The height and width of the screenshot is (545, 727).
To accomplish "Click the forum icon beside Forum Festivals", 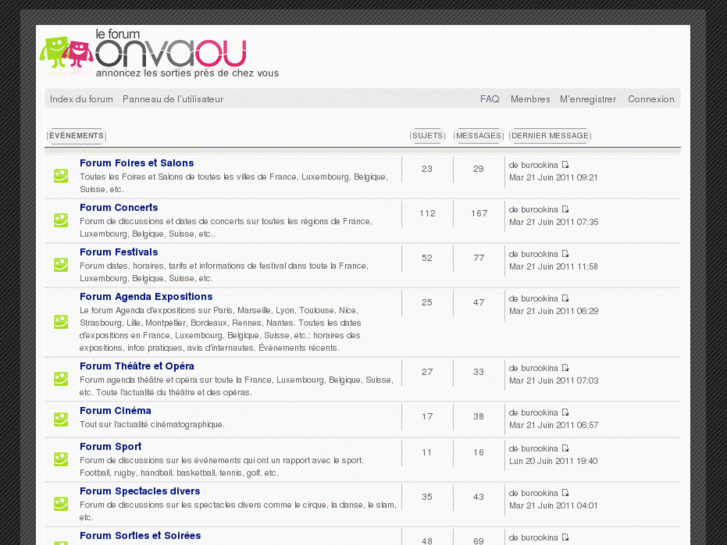I will pyautogui.click(x=61, y=265).
